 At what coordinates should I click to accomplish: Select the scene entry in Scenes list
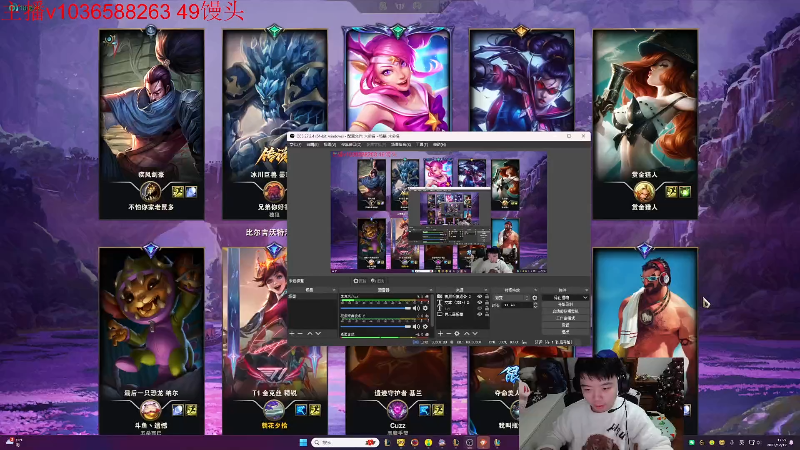tap(313, 296)
